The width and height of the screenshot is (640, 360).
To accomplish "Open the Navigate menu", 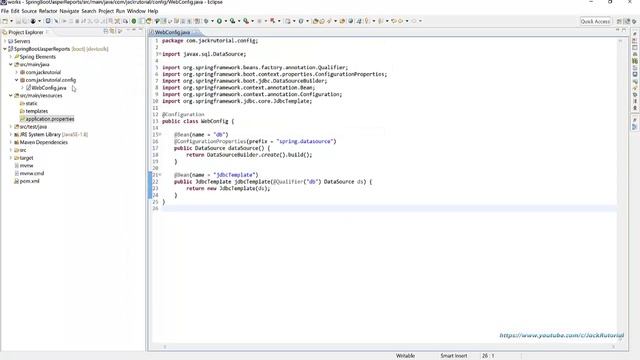I will pos(69,11).
